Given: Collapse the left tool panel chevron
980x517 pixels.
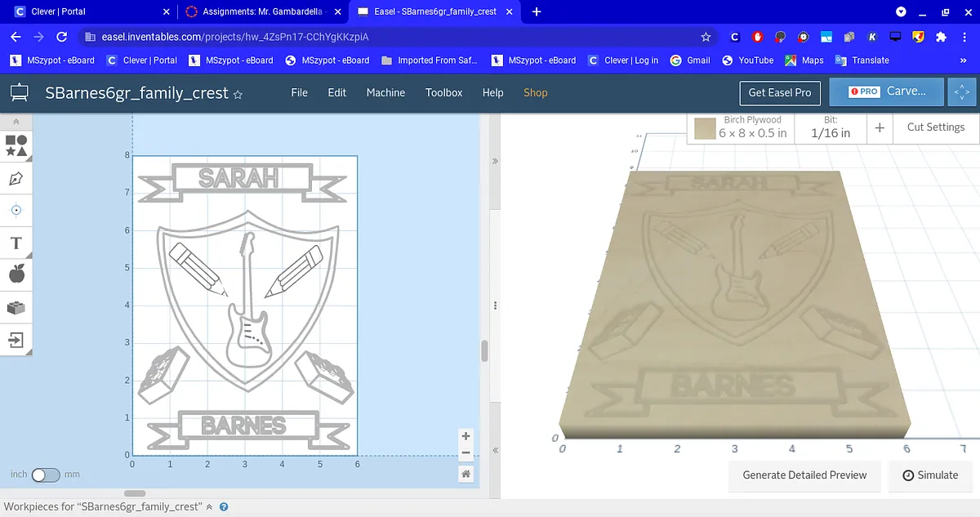Looking at the screenshot, I should [x=16, y=122].
